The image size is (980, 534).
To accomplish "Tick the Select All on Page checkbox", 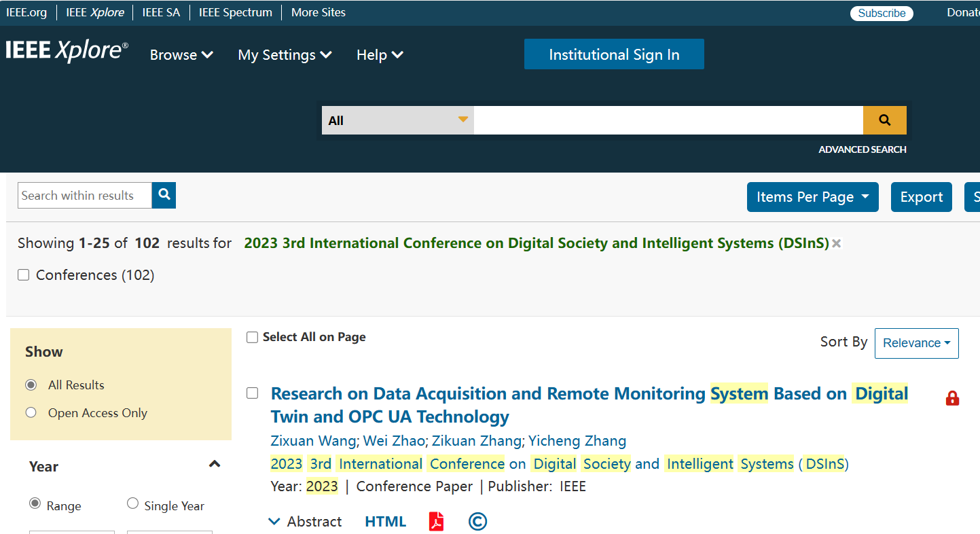I will click(x=252, y=338).
